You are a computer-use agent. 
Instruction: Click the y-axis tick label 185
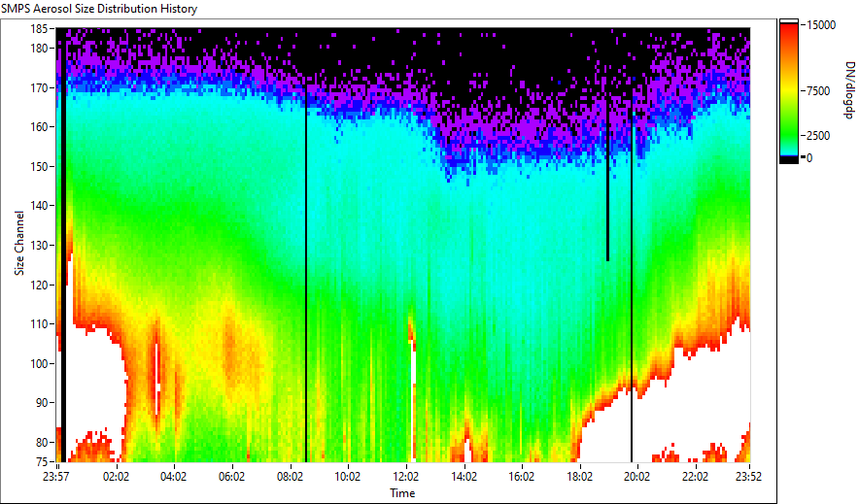pos(39,28)
